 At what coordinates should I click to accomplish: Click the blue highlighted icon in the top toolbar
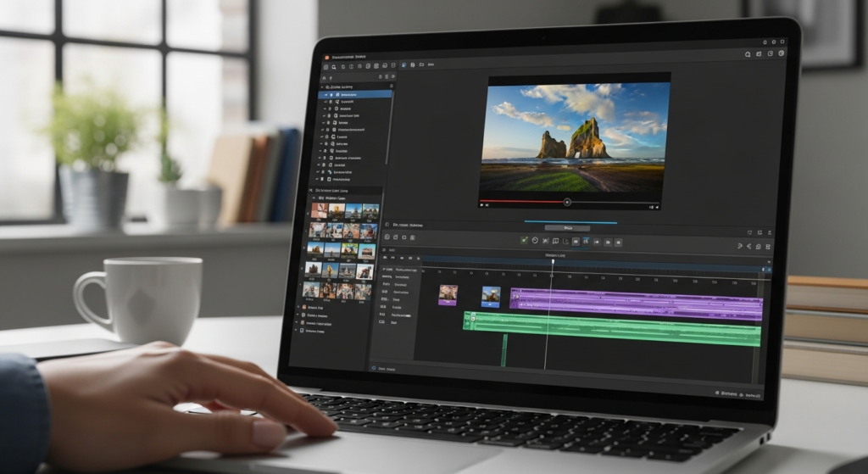403,65
